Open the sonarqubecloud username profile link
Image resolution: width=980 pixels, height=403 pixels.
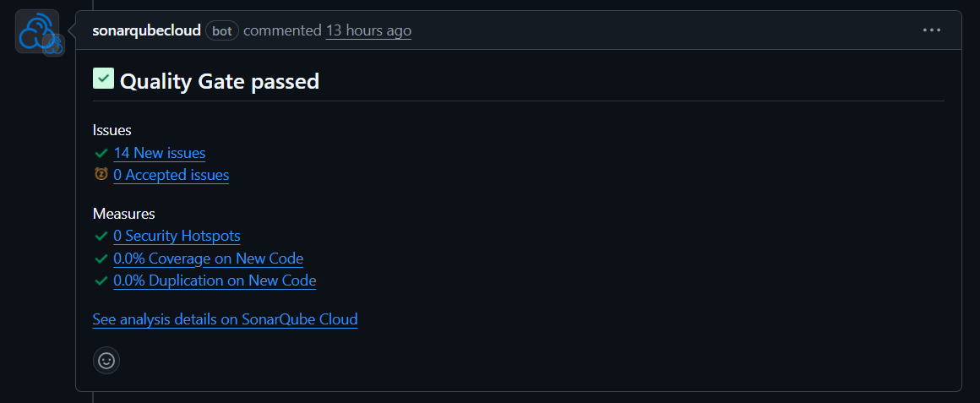[146, 30]
